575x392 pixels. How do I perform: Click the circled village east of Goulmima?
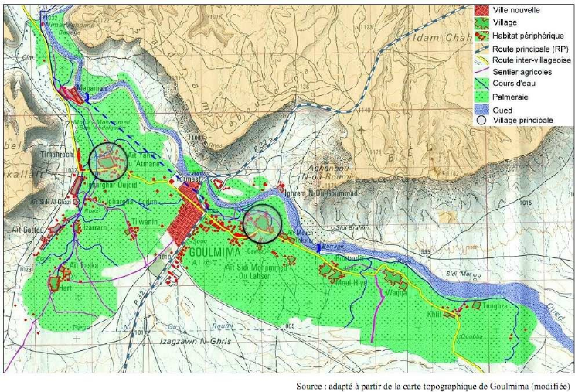[x=262, y=223]
